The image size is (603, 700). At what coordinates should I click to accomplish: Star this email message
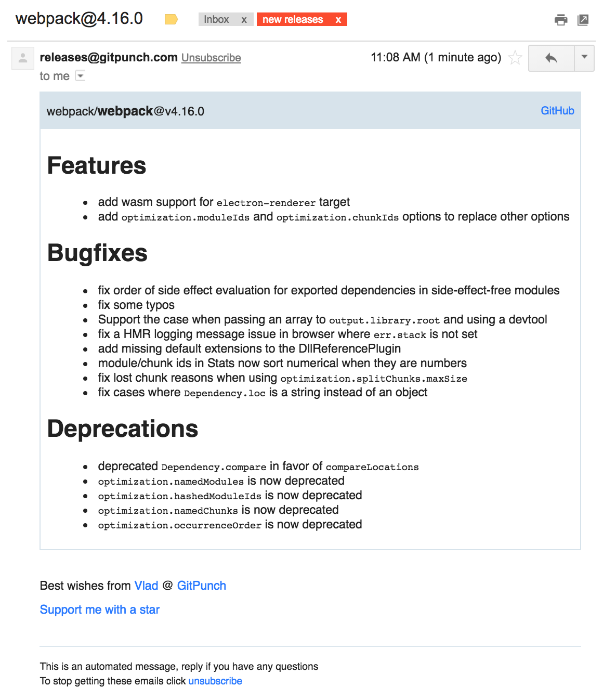tap(515, 58)
